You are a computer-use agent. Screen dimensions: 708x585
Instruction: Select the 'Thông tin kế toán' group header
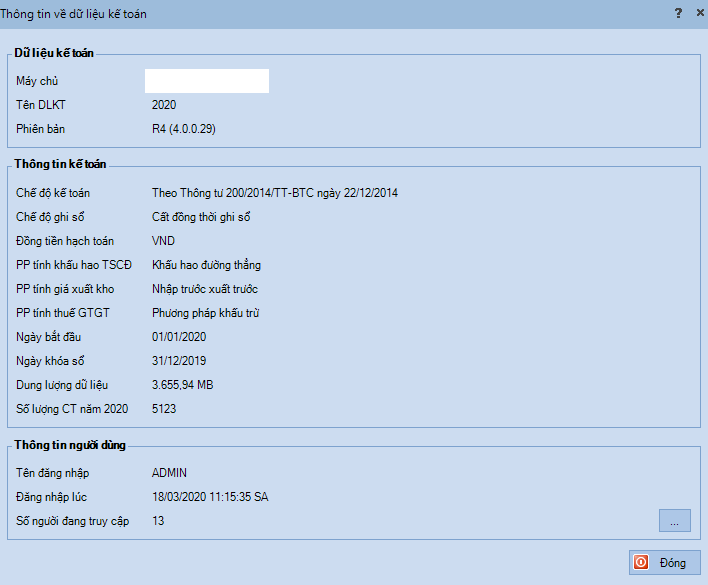coord(60,164)
